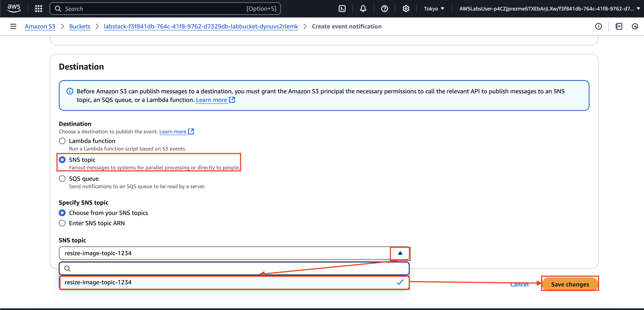
Task: Open the notifications bell
Action: (x=363, y=9)
